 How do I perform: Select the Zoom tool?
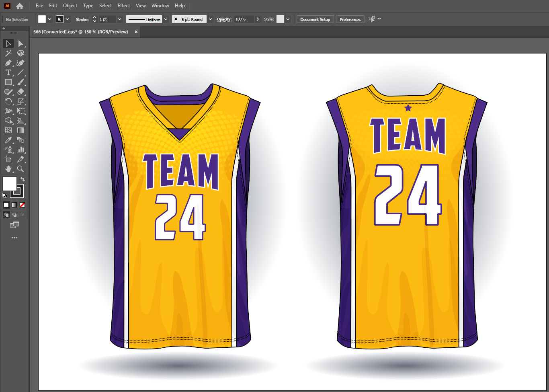point(21,169)
